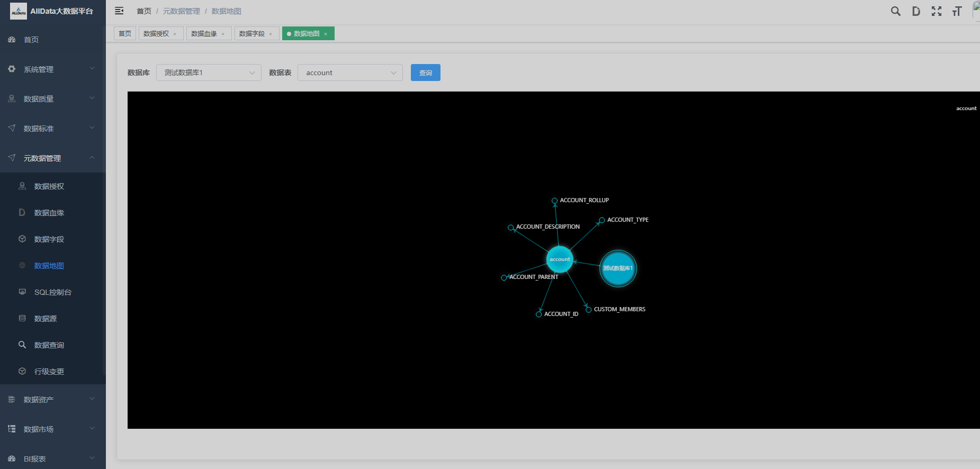The image size is (980, 469).
Task: Open the 数据表 account dropdown
Action: click(350, 73)
